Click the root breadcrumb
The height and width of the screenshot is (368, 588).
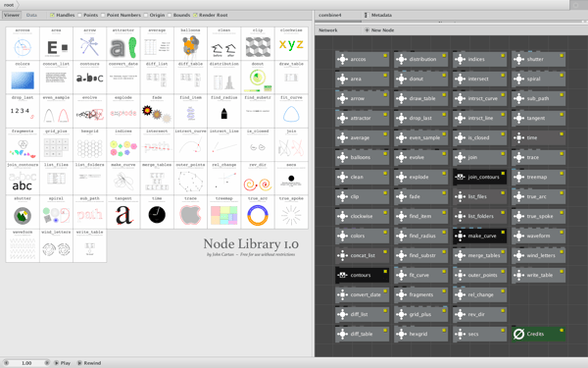tap(9, 5)
